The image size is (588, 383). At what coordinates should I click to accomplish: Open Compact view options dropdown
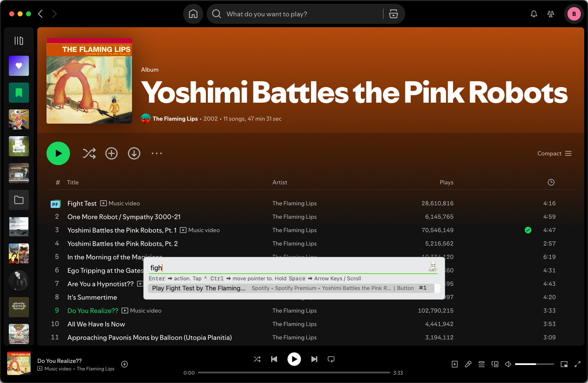tap(554, 153)
